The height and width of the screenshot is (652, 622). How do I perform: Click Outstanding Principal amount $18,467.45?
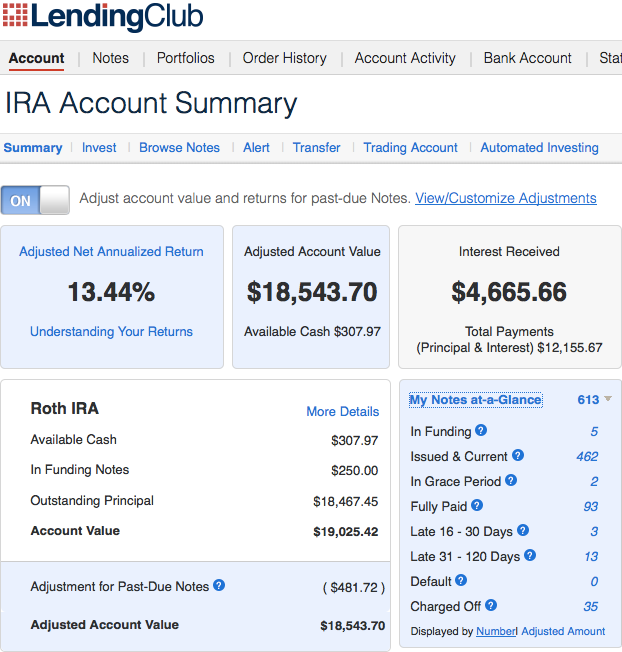click(x=346, y=501)
